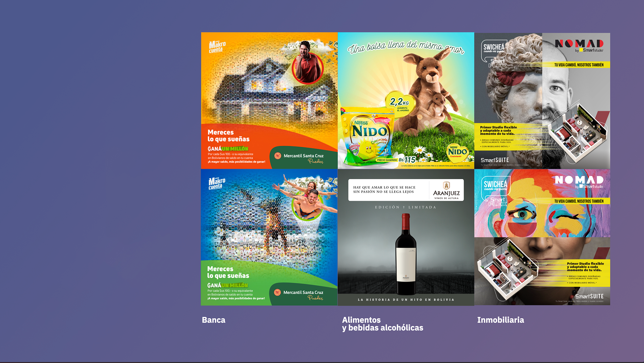Click 'Tu vida cambió' banner on statue ad
Screen dimensions: 644x363
tap(579, 65)
